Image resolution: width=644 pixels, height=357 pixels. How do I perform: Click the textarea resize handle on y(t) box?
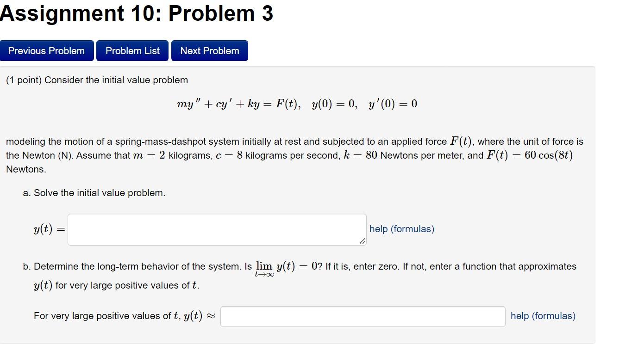(362, 241)
